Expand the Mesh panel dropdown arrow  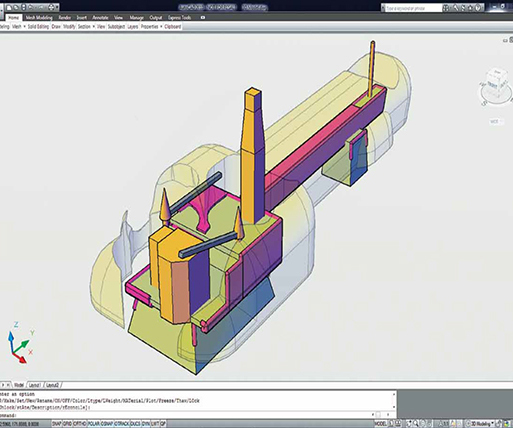pos(24,27)
